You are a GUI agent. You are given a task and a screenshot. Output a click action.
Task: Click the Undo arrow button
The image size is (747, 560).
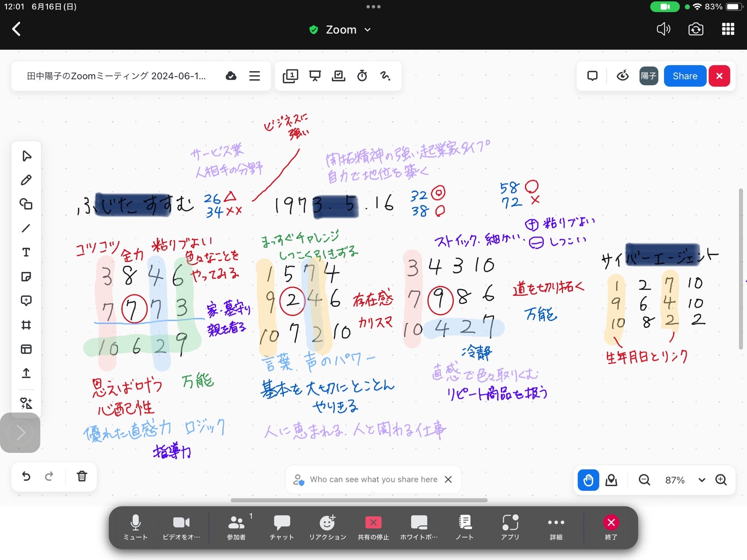(26, 476)
